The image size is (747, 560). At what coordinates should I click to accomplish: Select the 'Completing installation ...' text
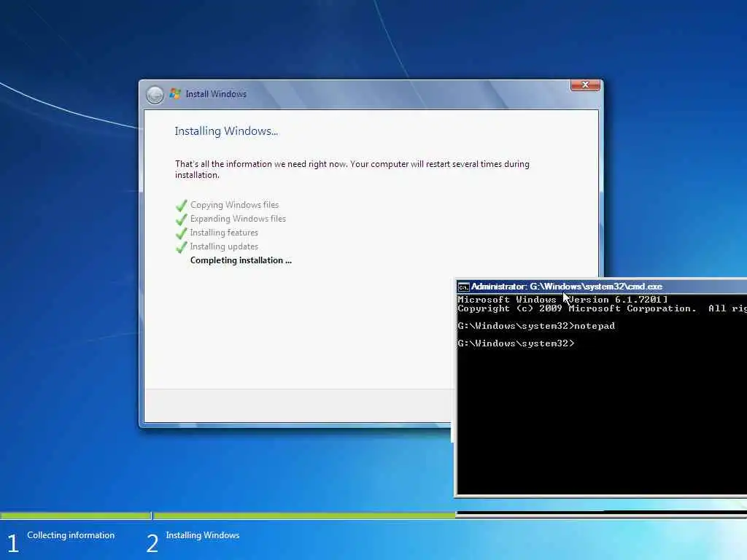(x=241, y=260)
